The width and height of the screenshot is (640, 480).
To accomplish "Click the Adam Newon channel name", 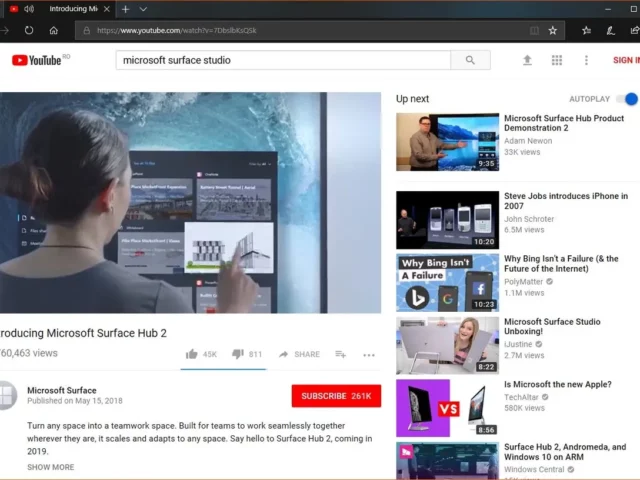I will click(528, 141).
